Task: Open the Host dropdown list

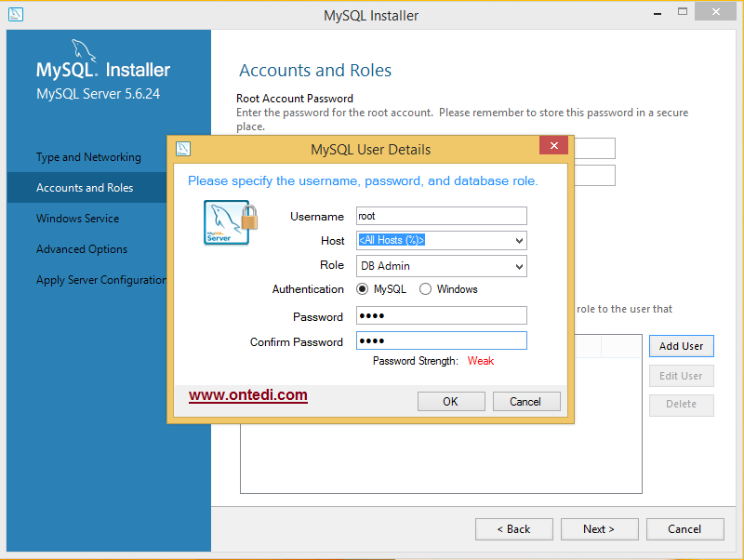Action: point(519,241)
